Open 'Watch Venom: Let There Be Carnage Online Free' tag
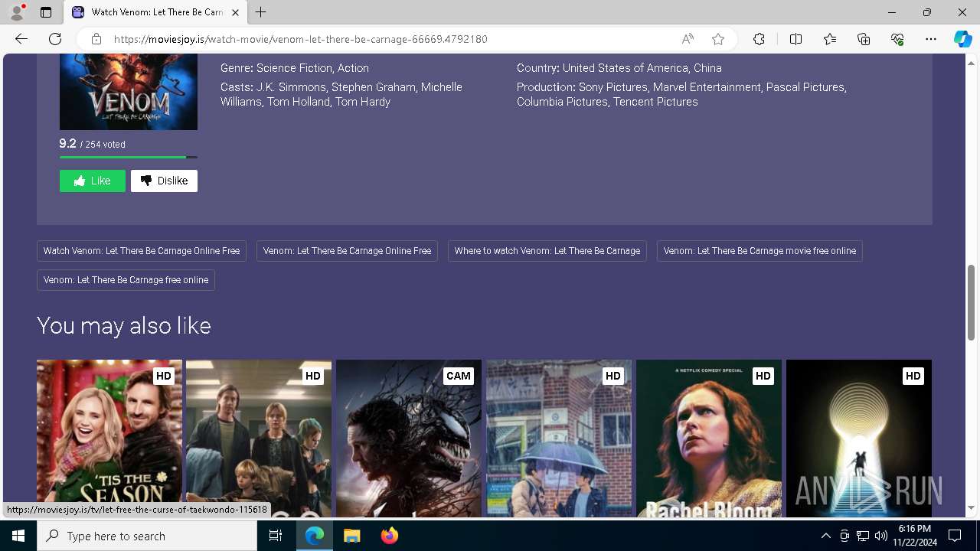This screenshot has width=980, height=551. point(142,251)
